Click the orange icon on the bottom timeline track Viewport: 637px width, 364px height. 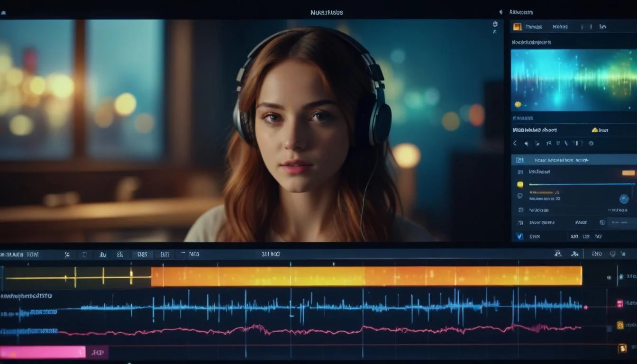622,349
